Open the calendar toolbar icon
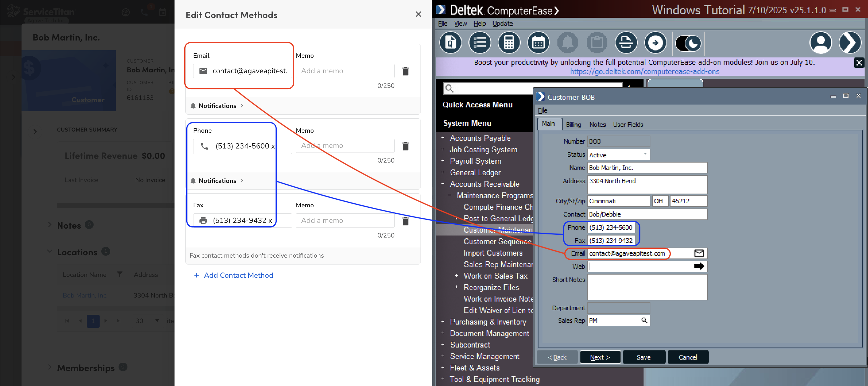 click(538, 43)
